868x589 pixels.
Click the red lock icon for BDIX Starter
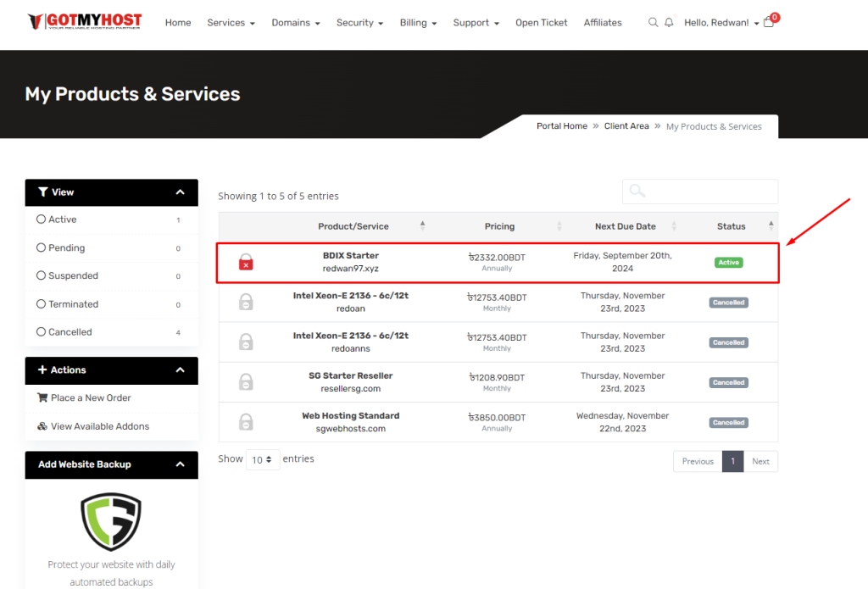(246, 262)
